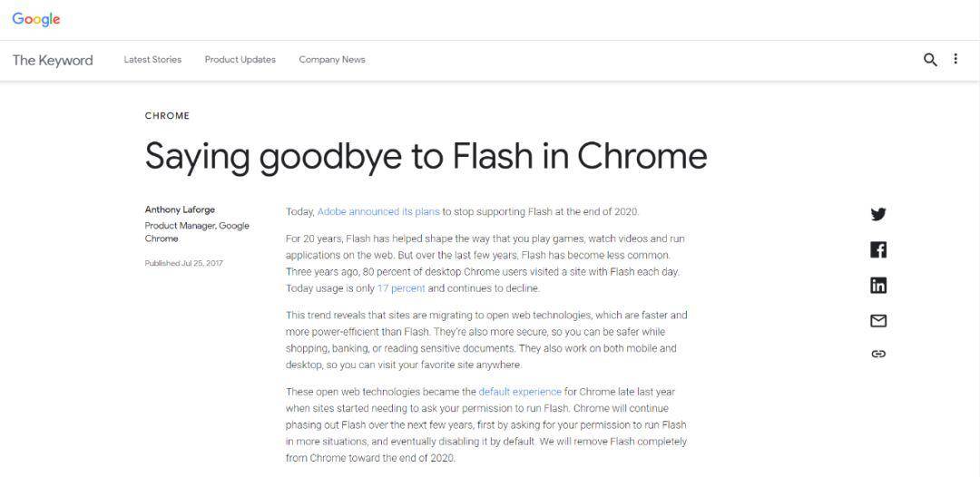
Task: Share article on Facebook
Action: click(878, 249)
